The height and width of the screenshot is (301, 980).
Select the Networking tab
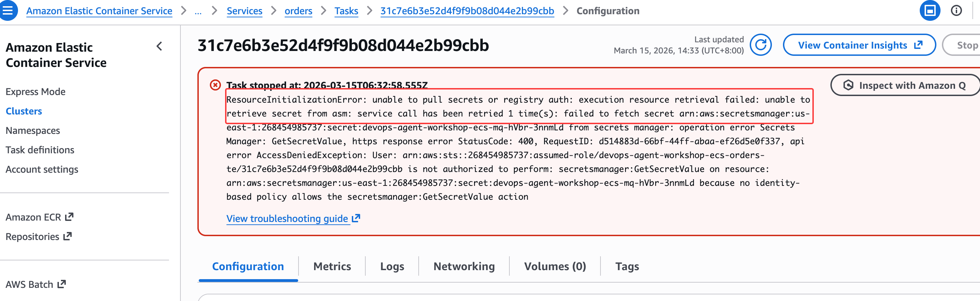464,266
